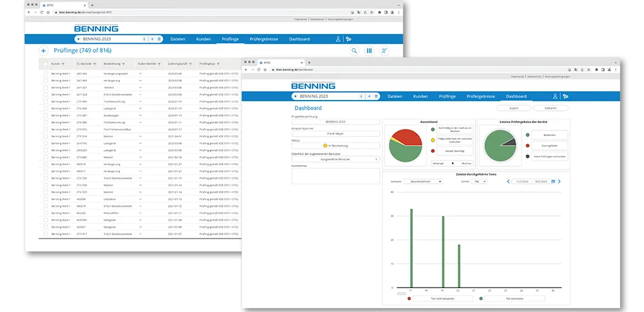Open Dashboard browser tab-list chevron
Viewport: 644px width, 312px height.
(616, 63)
